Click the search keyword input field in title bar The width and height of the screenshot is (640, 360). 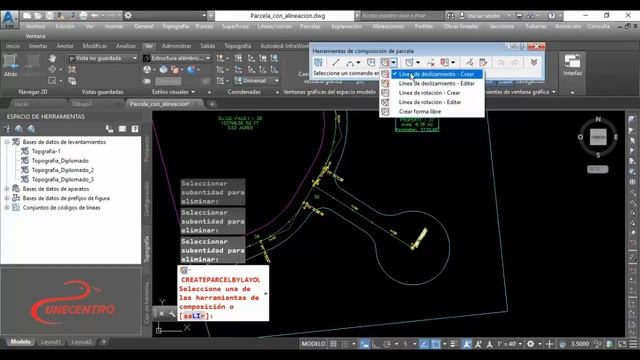coord(402,16)
